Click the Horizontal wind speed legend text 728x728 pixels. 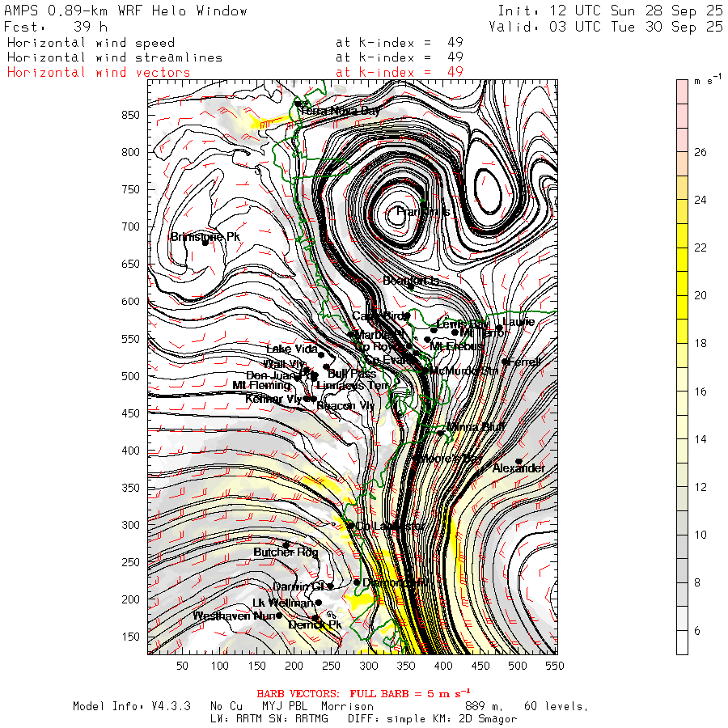(91, 43)
